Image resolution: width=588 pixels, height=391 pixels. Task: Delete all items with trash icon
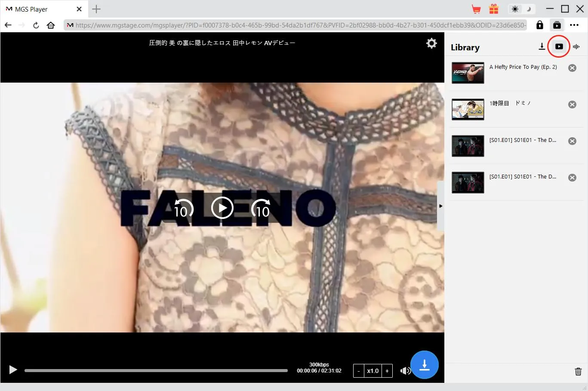pos(578,372)
